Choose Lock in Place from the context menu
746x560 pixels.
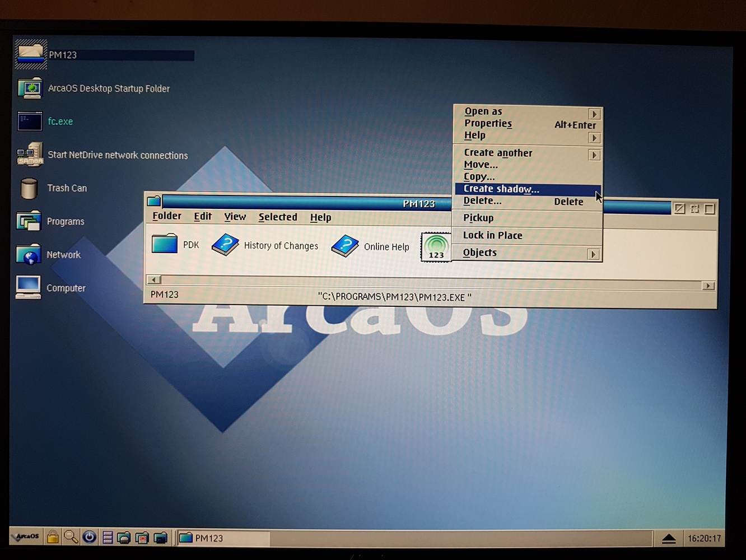[x=528, y=235]
